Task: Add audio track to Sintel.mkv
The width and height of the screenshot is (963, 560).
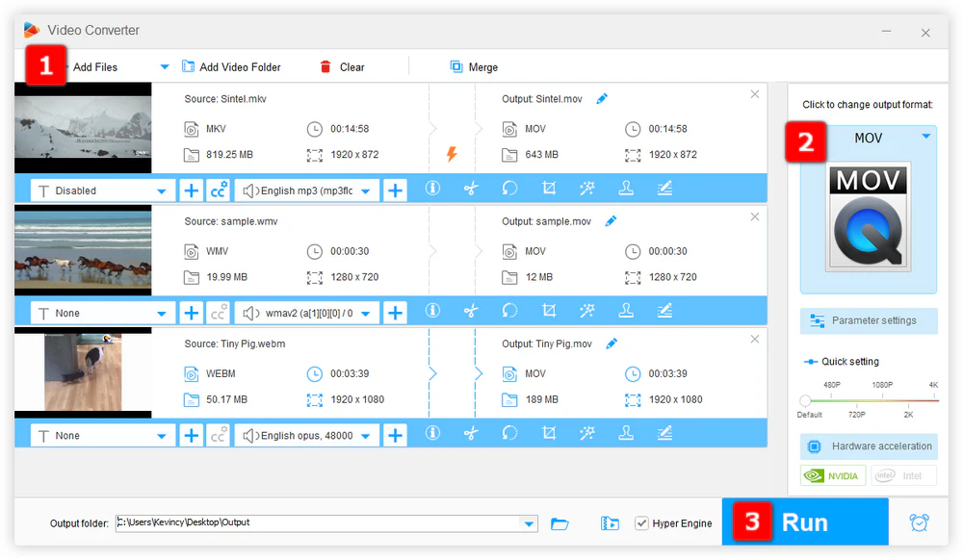Action: tap(395, 191)
